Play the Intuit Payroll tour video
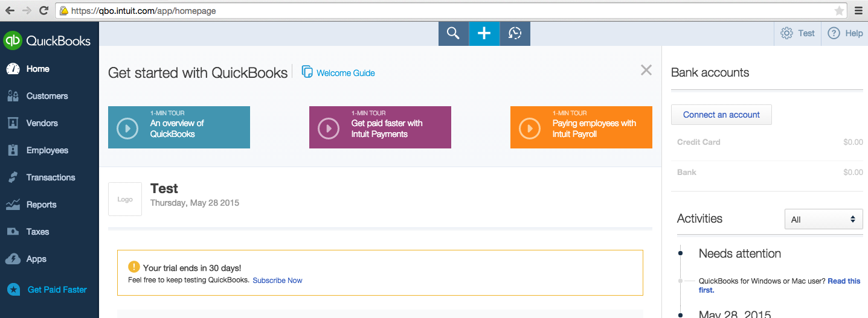The height and width of the screenshot is (318, 868). 530,128
